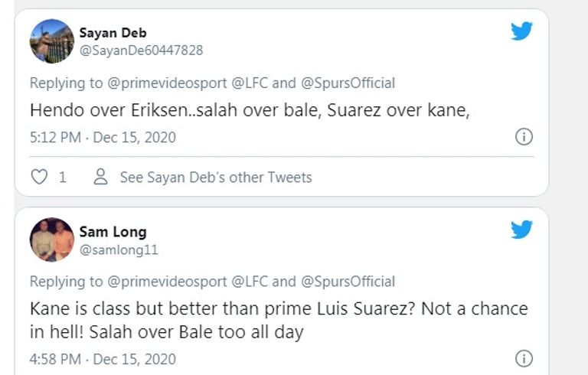Click Twitter bird icon on Sam Long tweet
This screenshot has width=588, height=375.
(521, 229)
